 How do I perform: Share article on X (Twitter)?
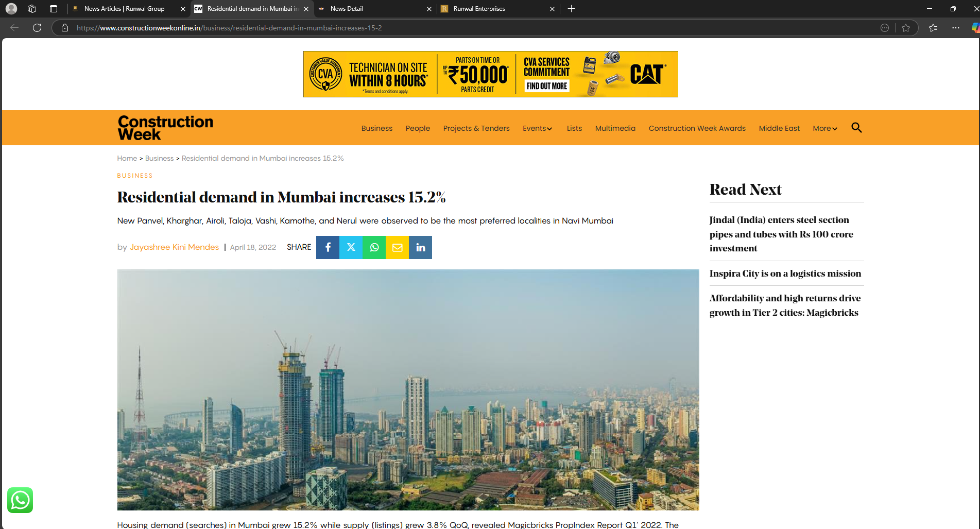351,247
